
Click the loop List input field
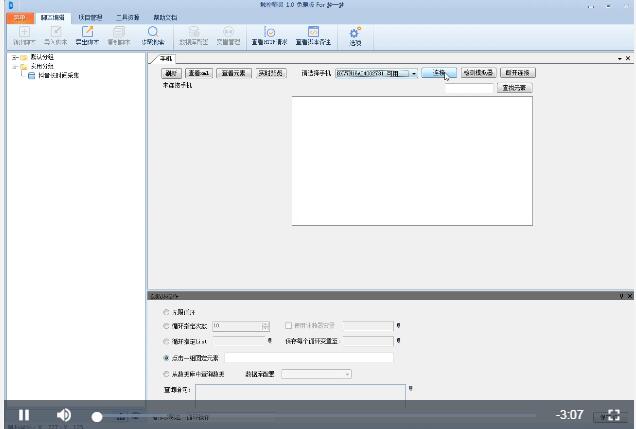tap(239, 341)
